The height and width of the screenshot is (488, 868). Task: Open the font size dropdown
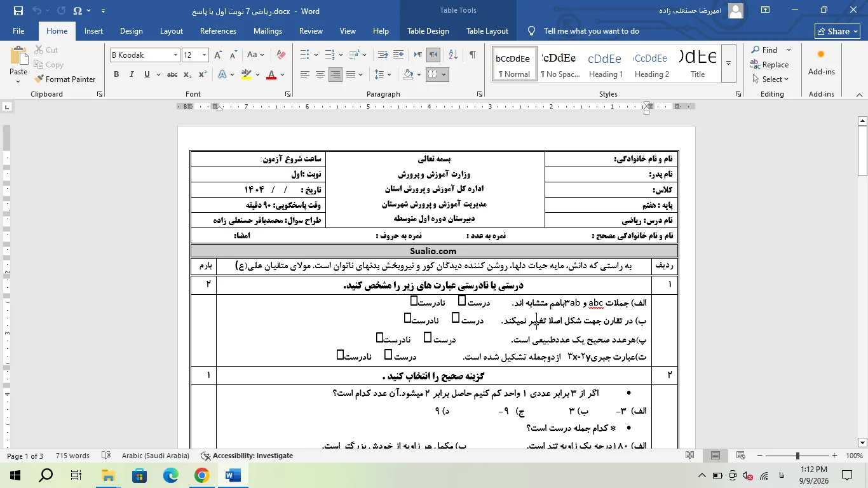(x=204, y=55)
